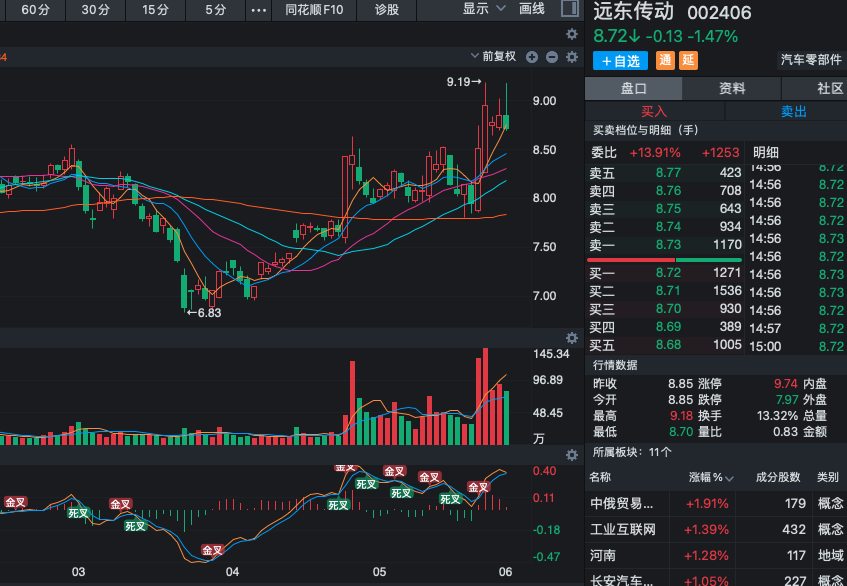This screenshot has height=586, width=847.
Task: Open the 汽车零部件 sector tag
Action: (811, 60)
